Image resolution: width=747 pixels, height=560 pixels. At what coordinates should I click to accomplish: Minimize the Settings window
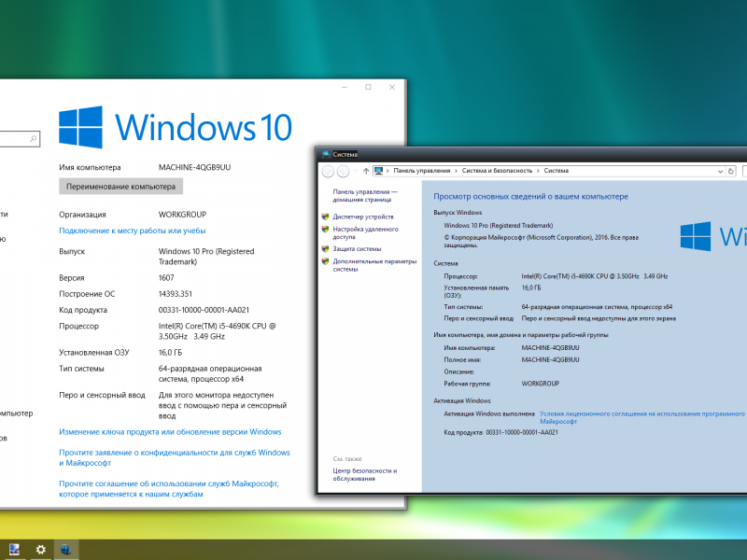345,87
